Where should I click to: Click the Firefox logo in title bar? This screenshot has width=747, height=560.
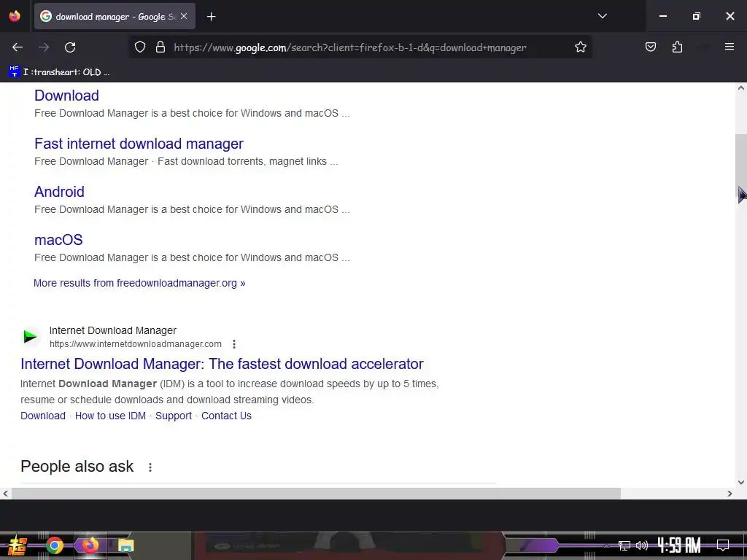click(15, 16)
